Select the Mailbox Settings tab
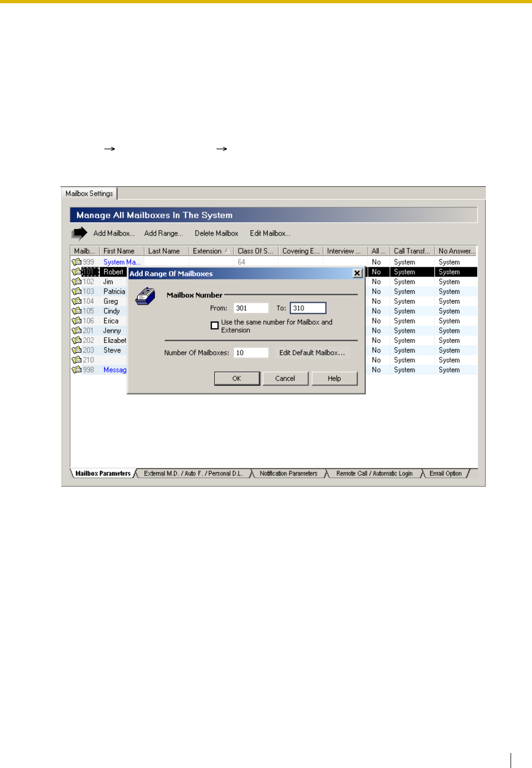 [x=89, y=193]
